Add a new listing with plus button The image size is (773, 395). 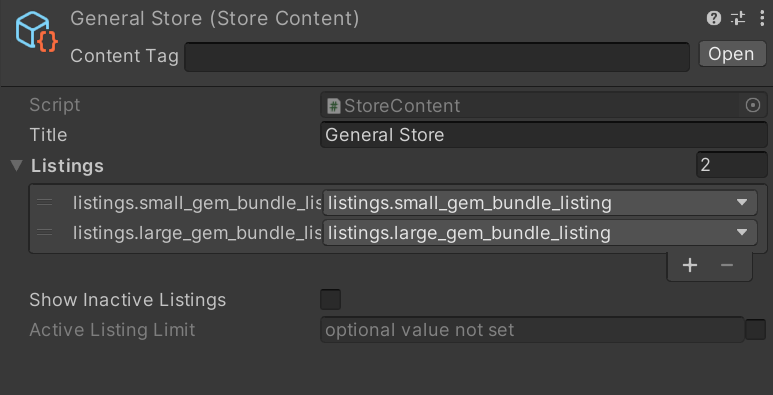(690, 265)
